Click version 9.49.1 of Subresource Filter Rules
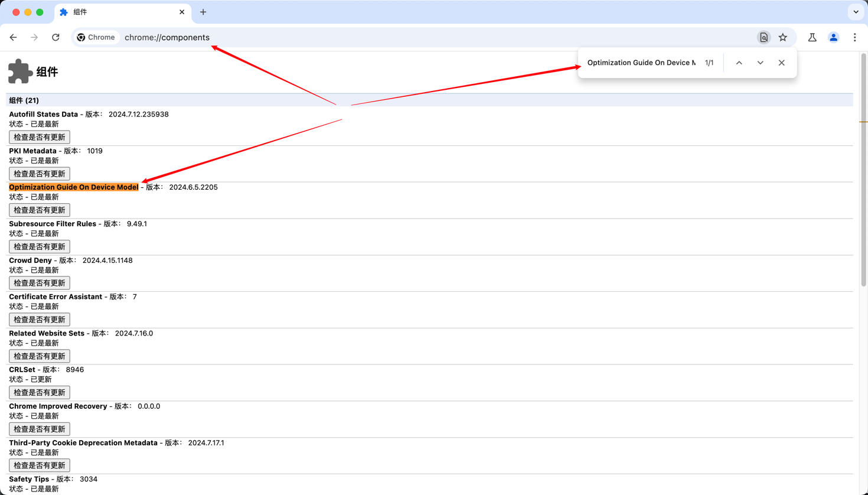Viewport: 868px width, 495px height. click(137, 224)
